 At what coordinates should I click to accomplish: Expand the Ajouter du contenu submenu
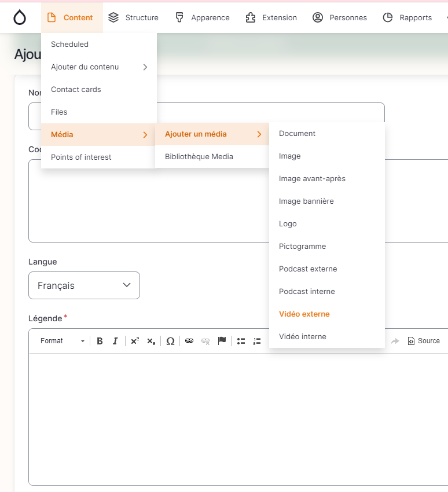click(98, 67)
